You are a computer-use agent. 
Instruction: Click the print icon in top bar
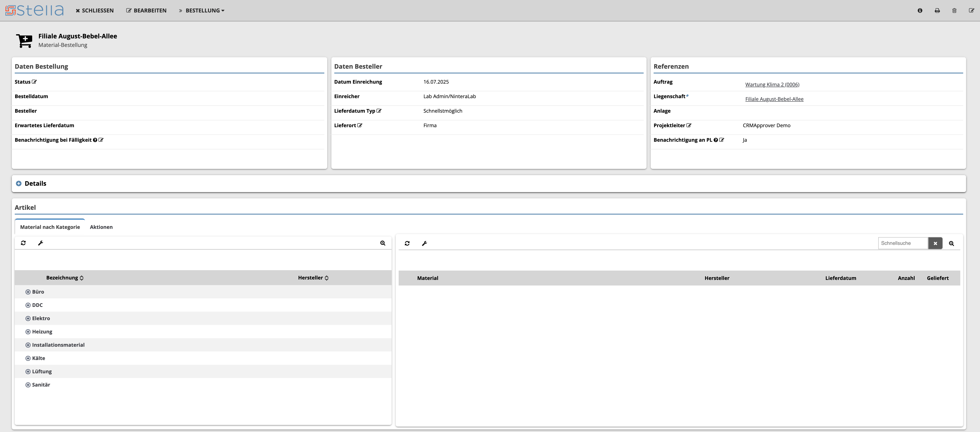click(937, 11)
